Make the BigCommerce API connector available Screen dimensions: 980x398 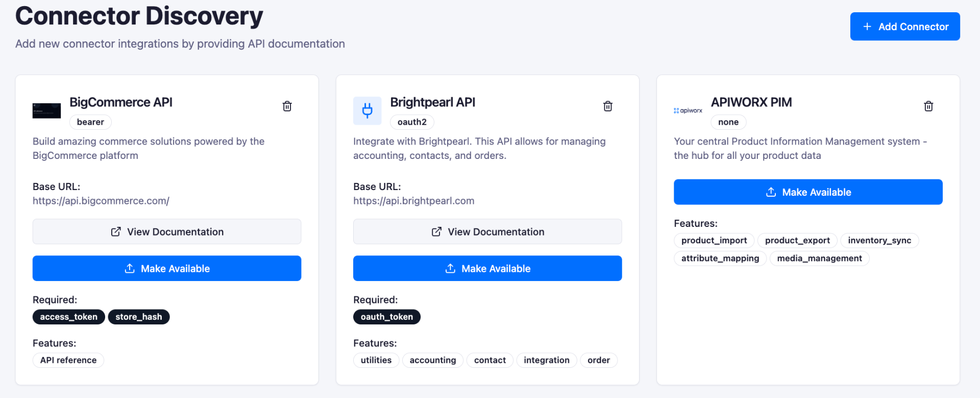click(167, 268)
